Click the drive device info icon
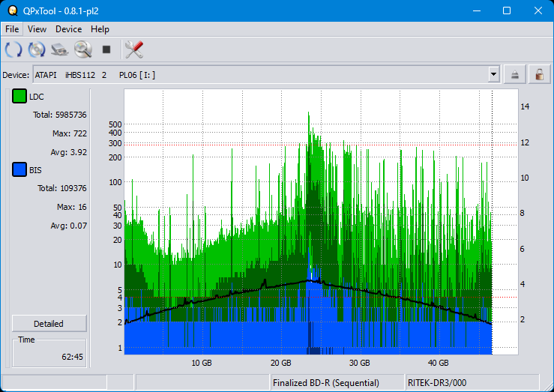Screen dimensions: 554x392 (60, 49)
